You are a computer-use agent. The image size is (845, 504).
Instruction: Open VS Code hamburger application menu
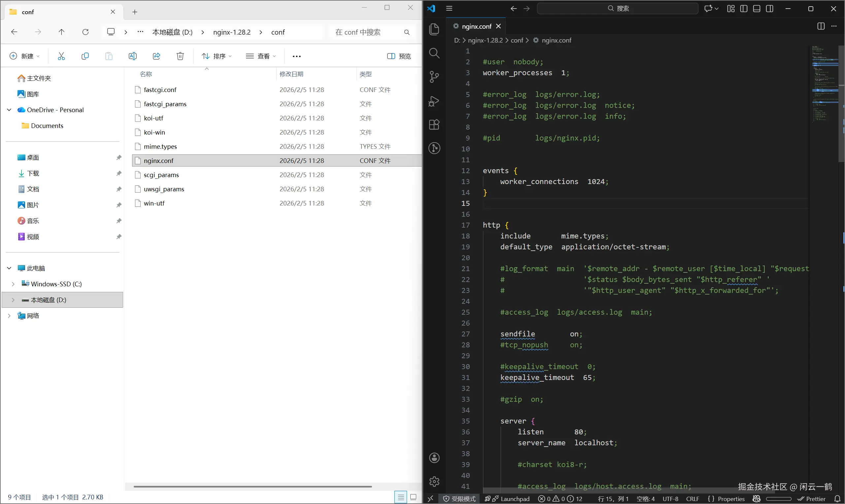(449, 9)
